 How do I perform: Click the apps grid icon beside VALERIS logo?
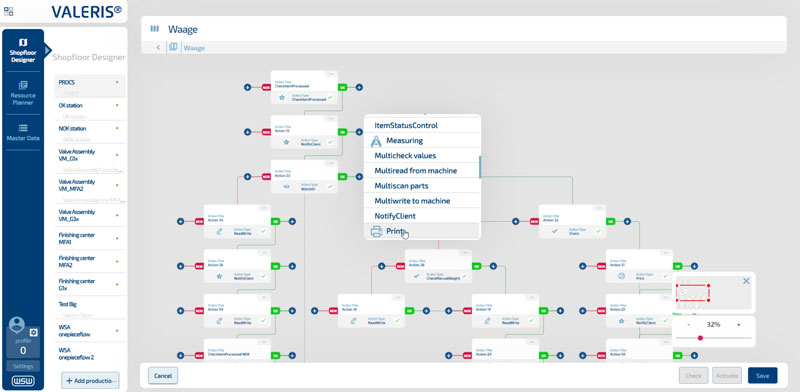click(9, 11)
